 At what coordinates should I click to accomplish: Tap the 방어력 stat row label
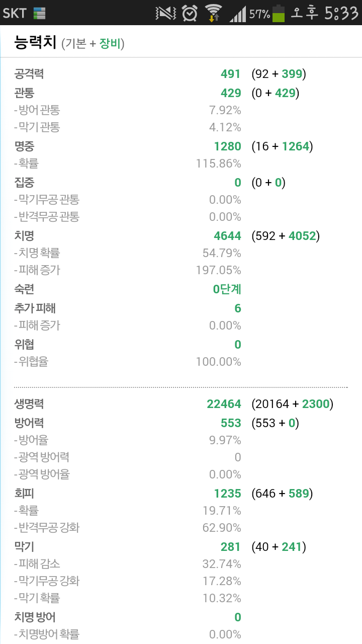point(29,423)
